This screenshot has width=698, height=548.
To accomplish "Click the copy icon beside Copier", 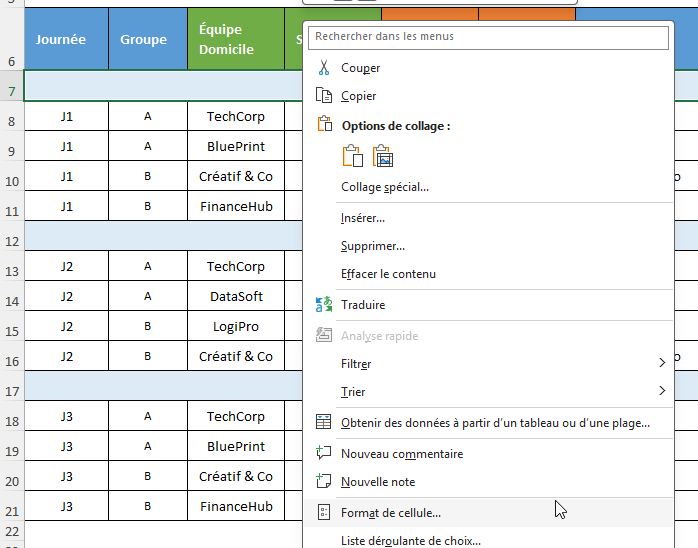I will [324, 95].
